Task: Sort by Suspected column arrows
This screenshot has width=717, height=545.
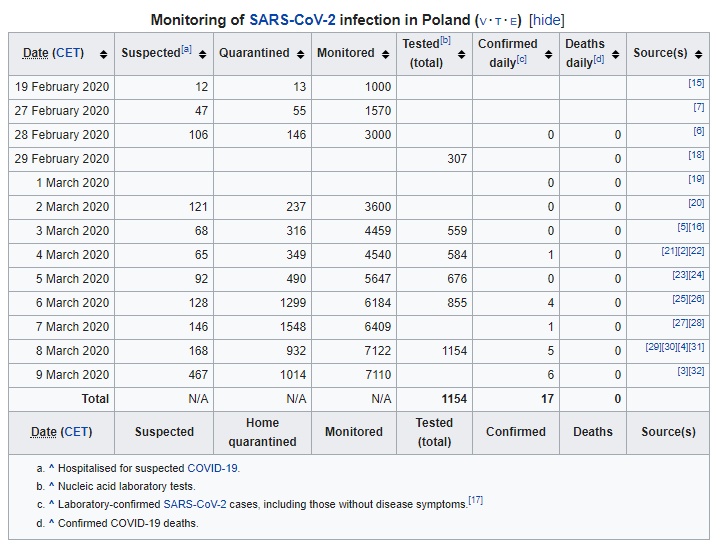Action: coord(203,54)
